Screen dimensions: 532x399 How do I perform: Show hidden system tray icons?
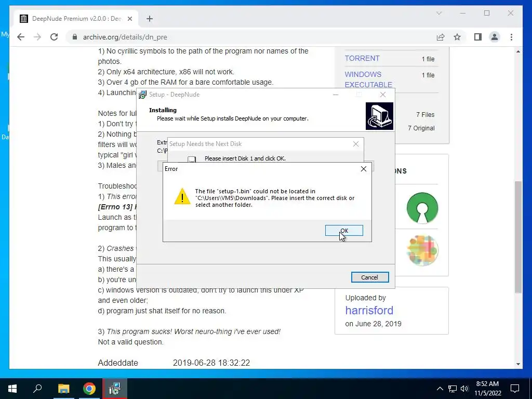(x=440, y=389)
